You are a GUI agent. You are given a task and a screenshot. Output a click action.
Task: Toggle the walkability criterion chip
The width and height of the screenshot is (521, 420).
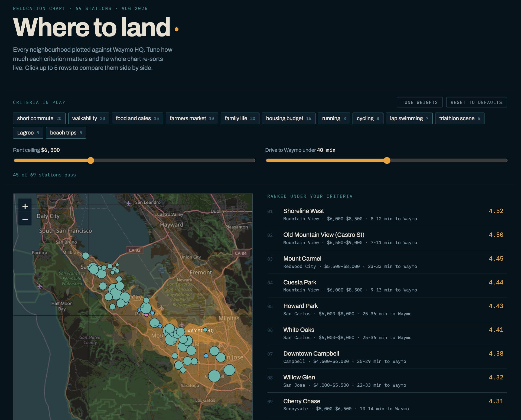coord(89,118)
